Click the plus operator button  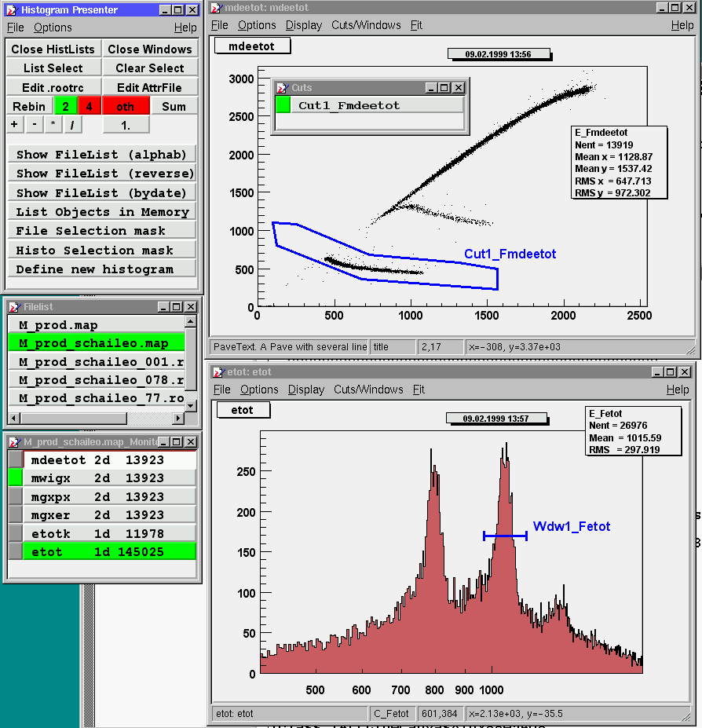(14, 125)
